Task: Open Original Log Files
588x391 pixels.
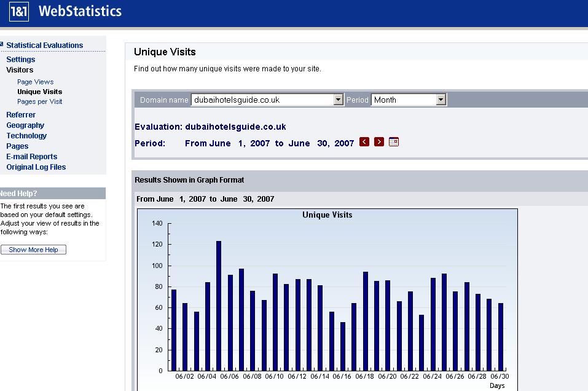Action: click(36, 167)
